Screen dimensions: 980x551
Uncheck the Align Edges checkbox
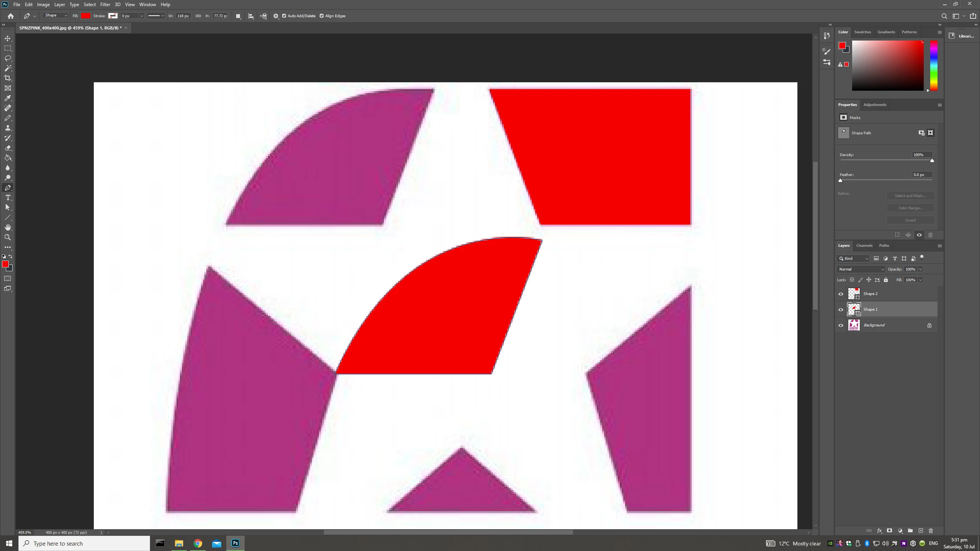click(x=322, y=16)
